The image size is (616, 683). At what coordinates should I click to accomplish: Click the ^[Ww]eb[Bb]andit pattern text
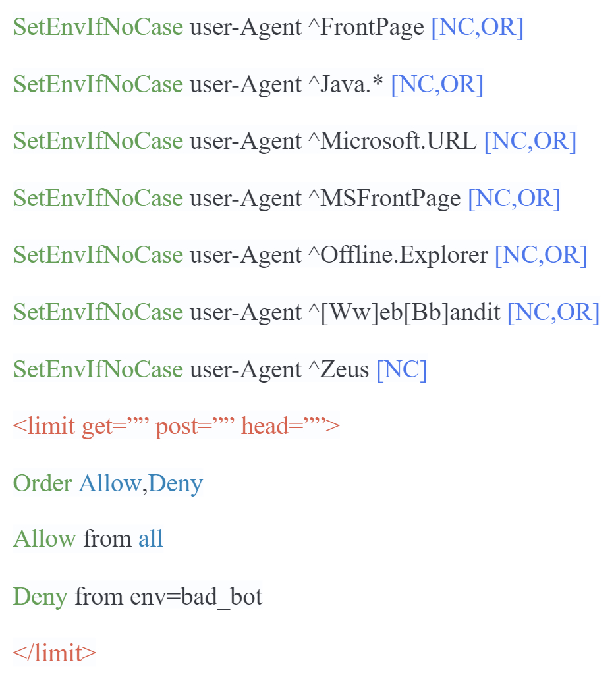pyautogui.click(x=405, y=312)
